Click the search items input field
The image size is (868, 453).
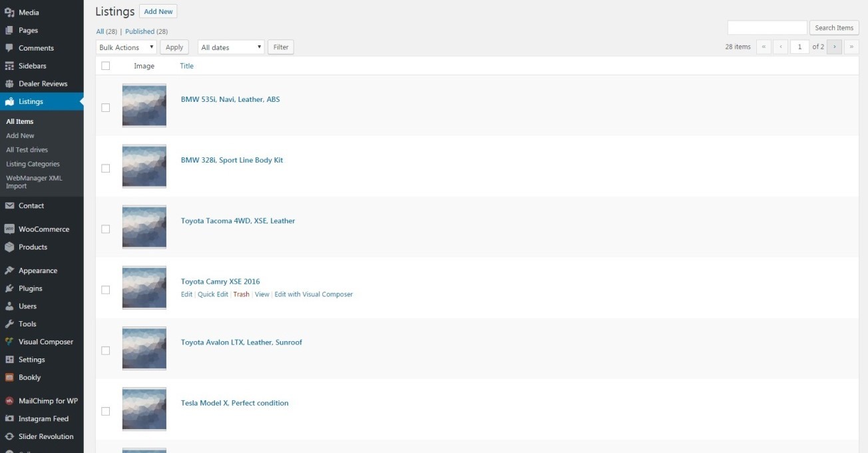(x=767, y=28)
